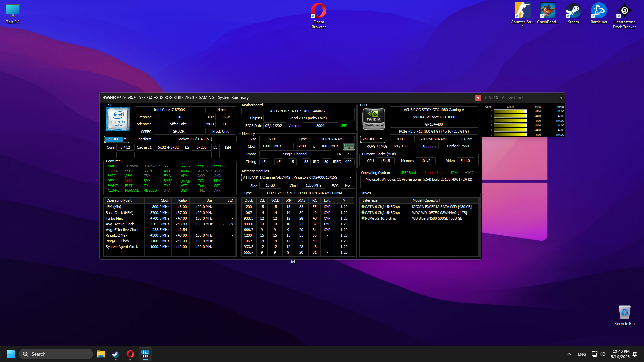Click the tRFC value 420 field
Screen dimensions: 644x362
348,162
